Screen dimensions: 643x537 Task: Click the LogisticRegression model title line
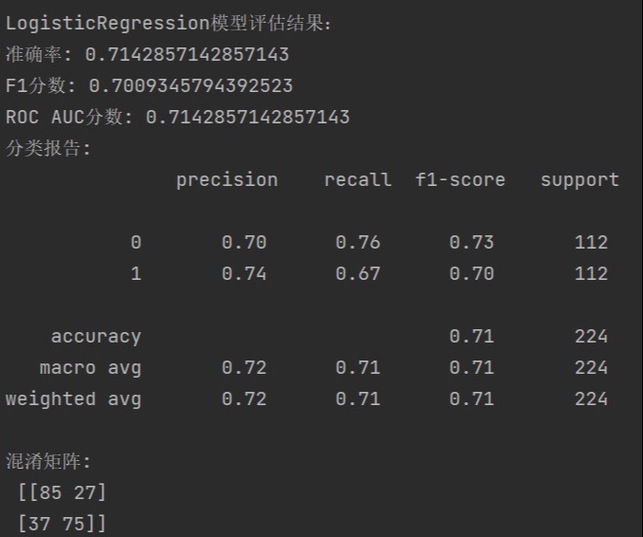[x=168, y=23]
